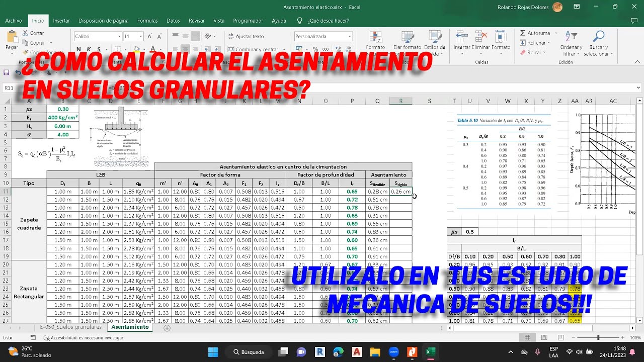Toggle Normal view button in status bar
Viewport: 644px width, 362px height.
(527, 338)
